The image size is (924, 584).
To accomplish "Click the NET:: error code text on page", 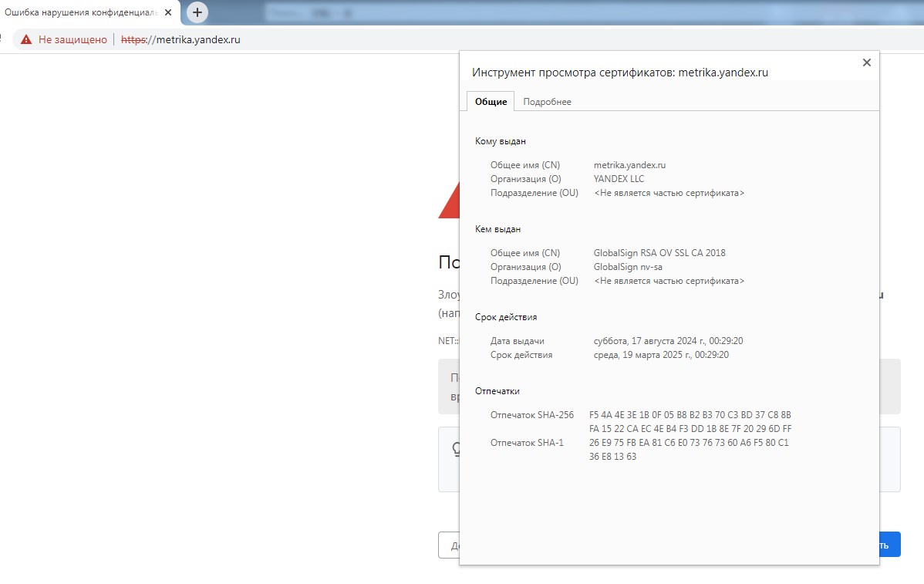I will [448, 341].
